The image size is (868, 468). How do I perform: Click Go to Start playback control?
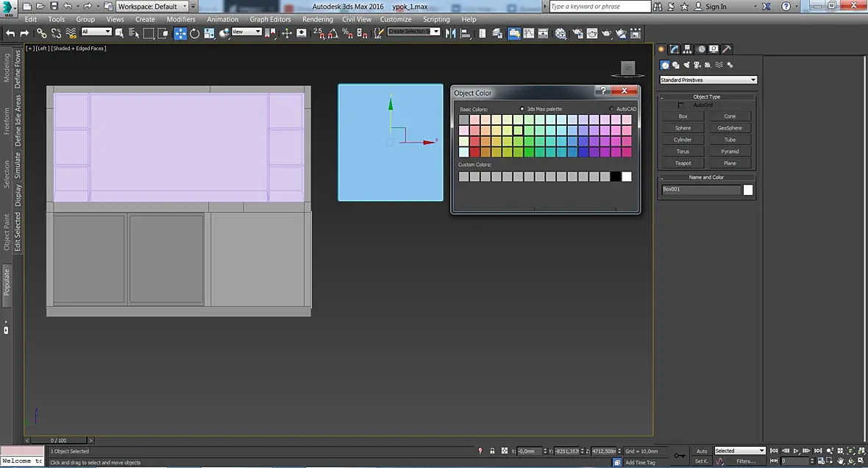[x=774, y=451]
